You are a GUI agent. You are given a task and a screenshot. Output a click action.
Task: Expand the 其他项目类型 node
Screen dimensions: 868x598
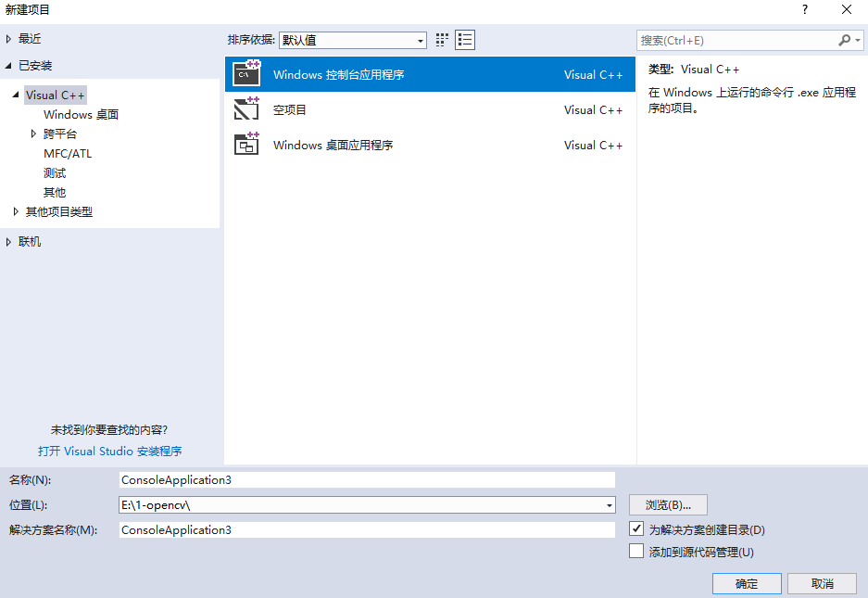click(16, 211)
